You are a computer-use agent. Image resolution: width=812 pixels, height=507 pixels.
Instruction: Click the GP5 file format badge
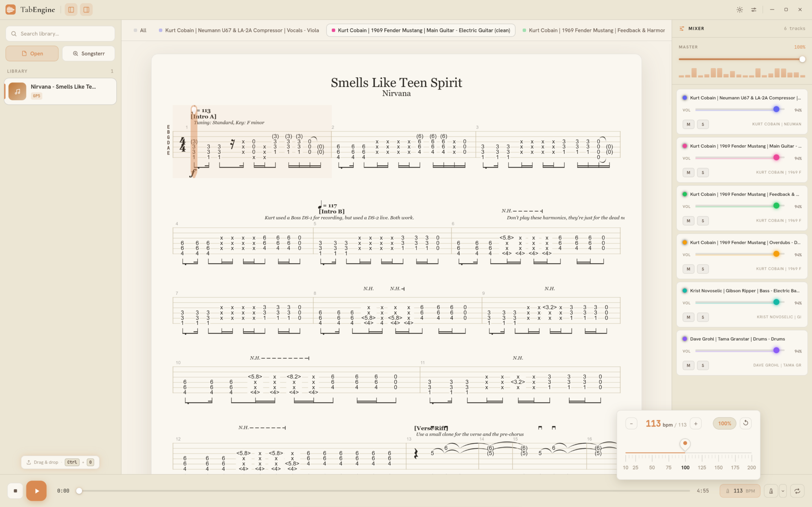pos(36,96)
